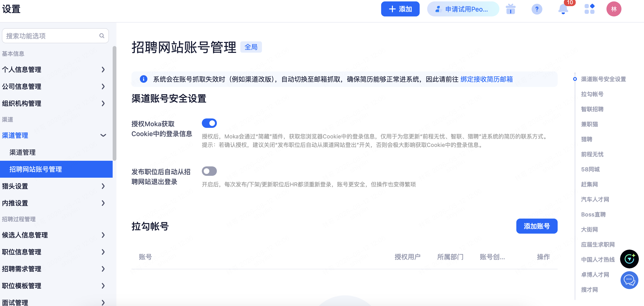Jump to 汽车人才网 anchor
This screenshot has width=644, height=306.
(595, 199)
